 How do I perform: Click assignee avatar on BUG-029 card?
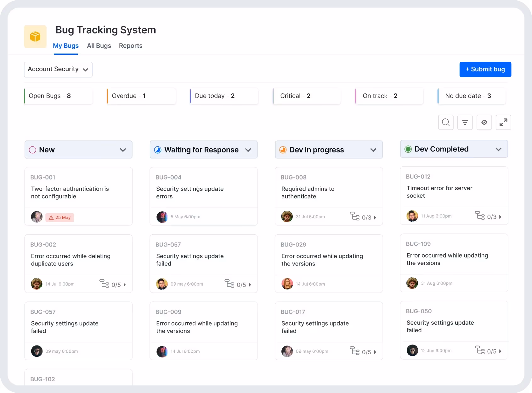pos(287,284)
